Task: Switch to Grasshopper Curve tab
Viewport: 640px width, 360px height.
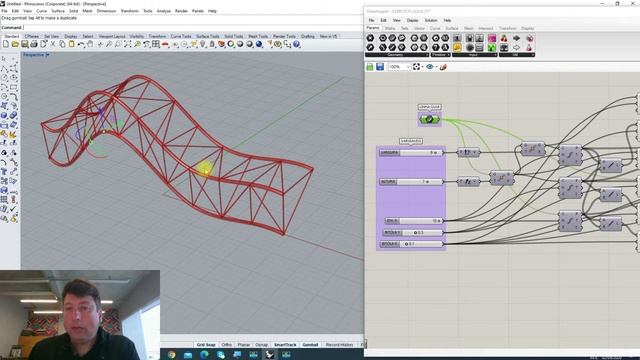Action: click(x=435, y=28)
